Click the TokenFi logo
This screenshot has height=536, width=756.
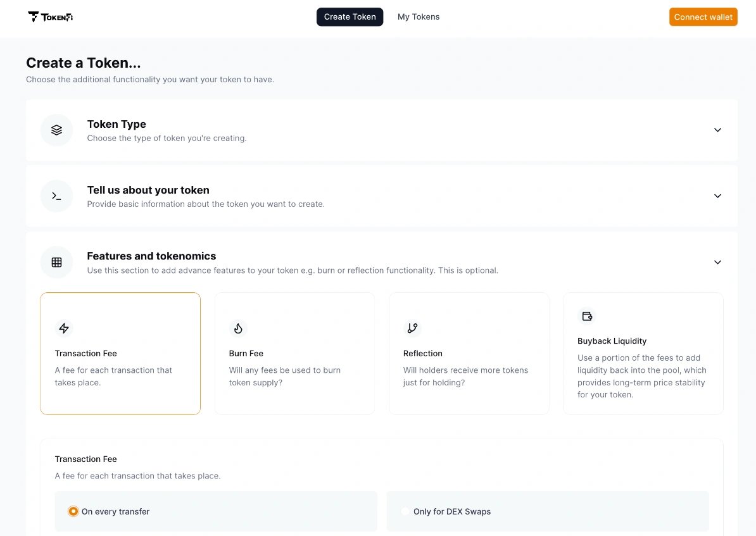(50, 17)
